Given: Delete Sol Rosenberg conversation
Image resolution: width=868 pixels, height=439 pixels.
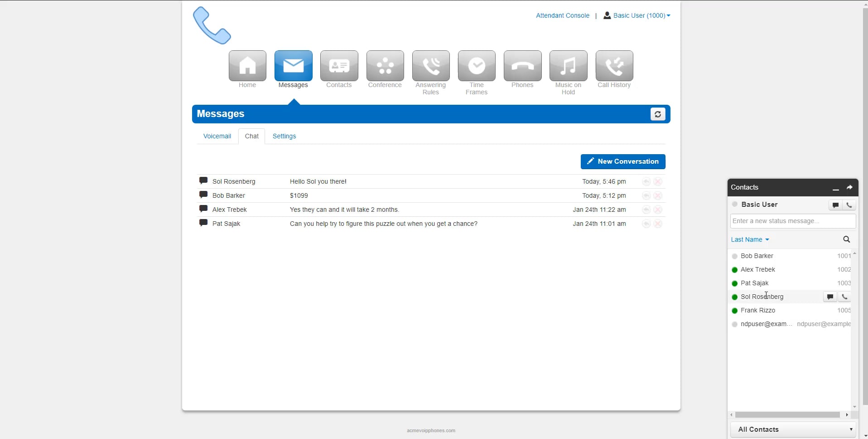Looking at the screenshot, I should coord(658,181).
